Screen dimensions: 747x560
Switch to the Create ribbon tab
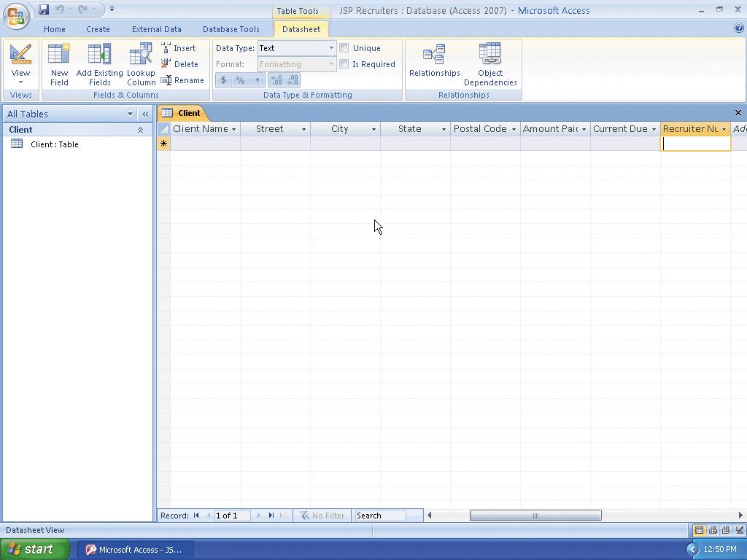coord(98,29)
